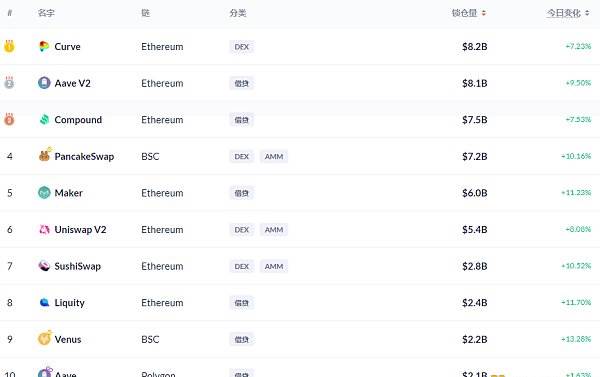Open the Compound protocol name link

tap(78, 120)
